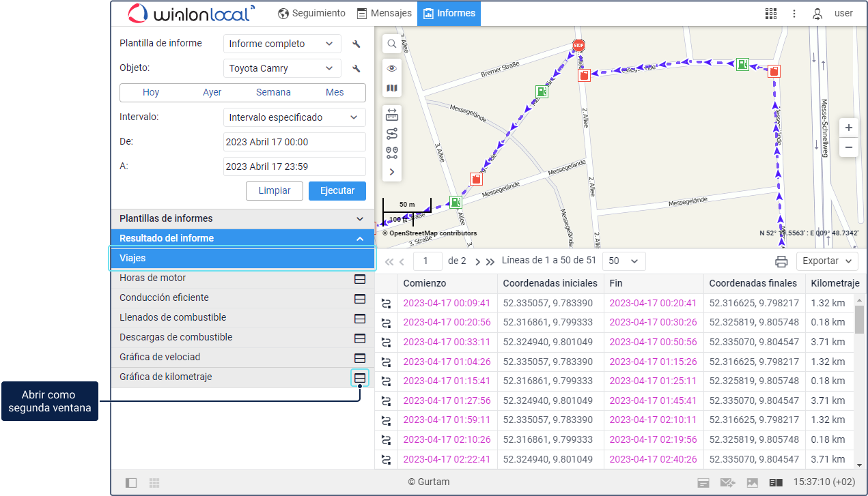Show track for trip starting 01:15:41
The width and height of the screenshot is (868, 496).
pyautogui.click(x=387, y=381)
